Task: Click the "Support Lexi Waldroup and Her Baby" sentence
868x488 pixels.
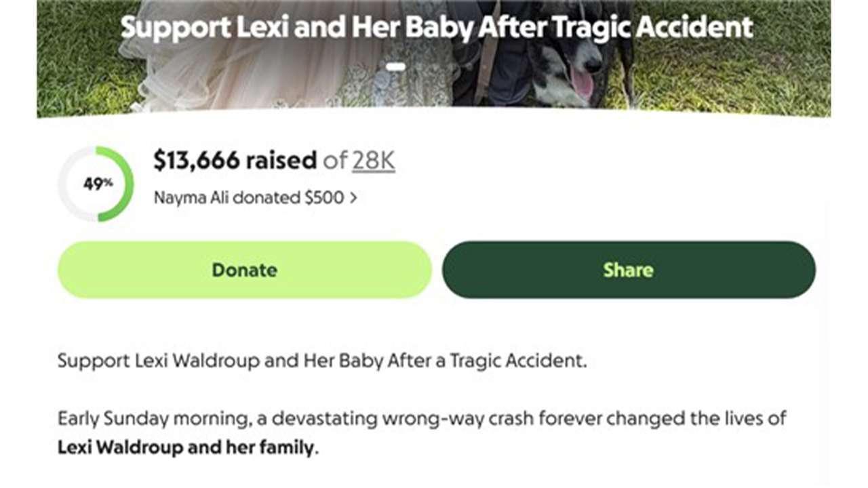Action: coord(321,361)
